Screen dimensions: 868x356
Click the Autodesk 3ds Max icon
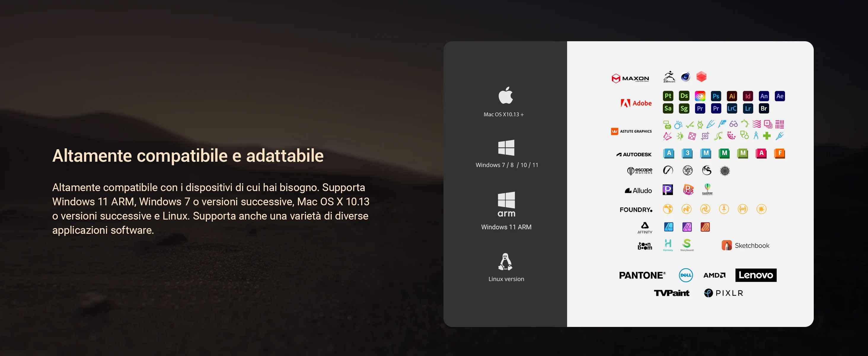point(687,153)
